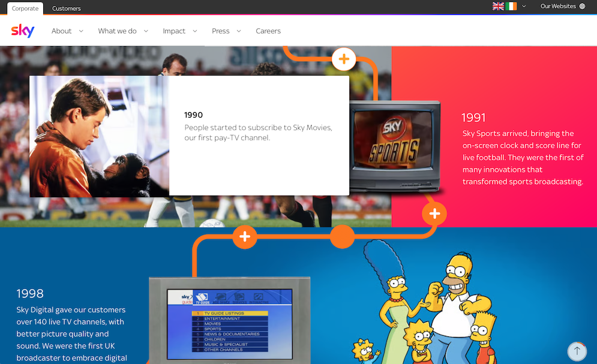Click the solid orange timeline dot
This screenshot has height=364, width=597.
coord(342,236)
